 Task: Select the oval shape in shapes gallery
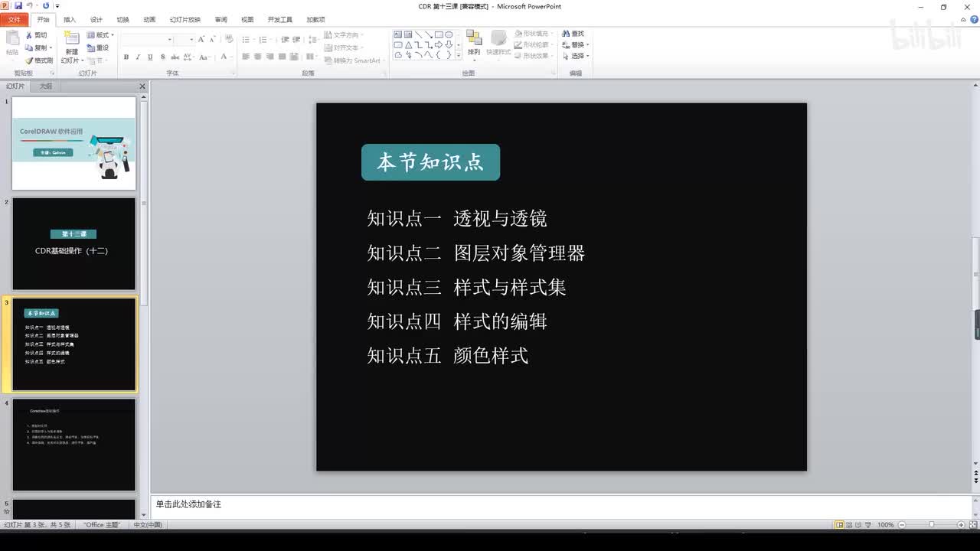coord(449,34)
